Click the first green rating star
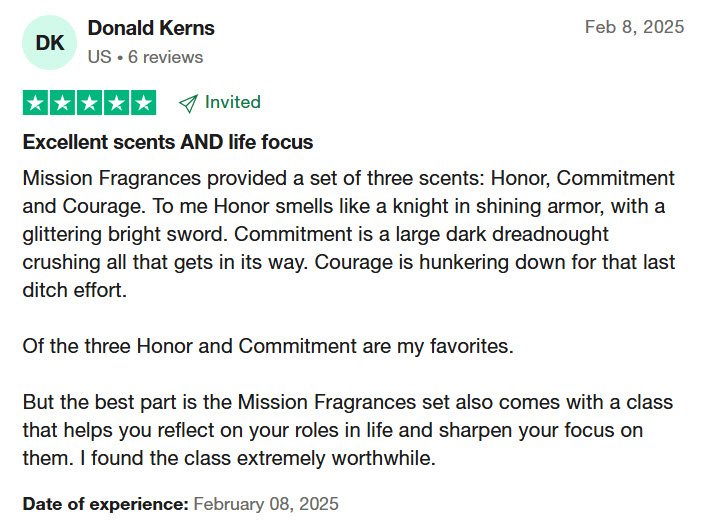The width and height of the screenshot is (721, 524). (x=35, y=103)
